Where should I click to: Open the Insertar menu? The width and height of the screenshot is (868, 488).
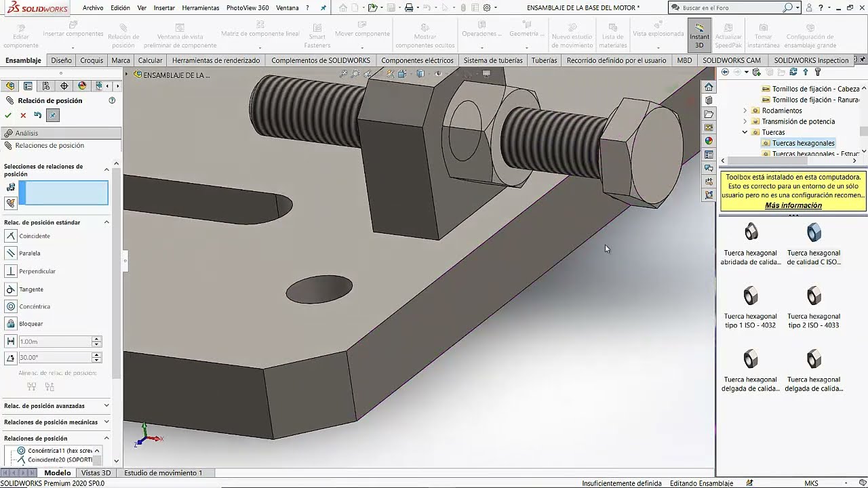(x=164, y=8)
